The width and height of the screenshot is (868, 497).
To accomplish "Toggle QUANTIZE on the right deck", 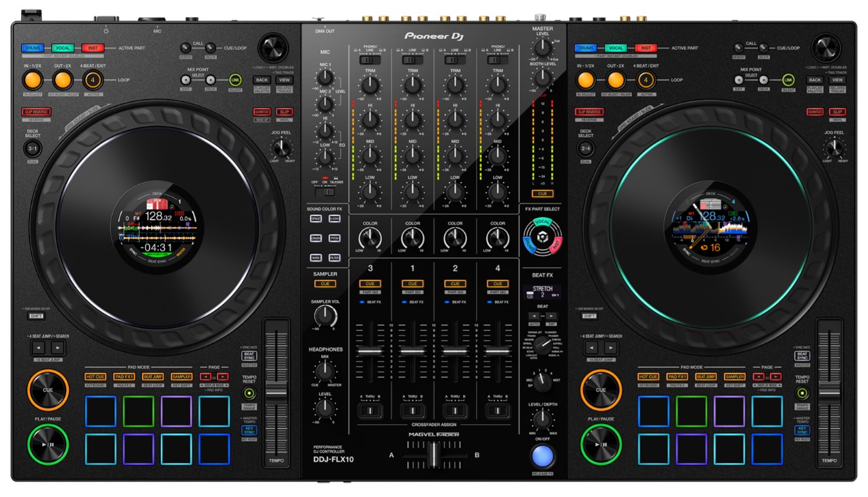I will coord(815,111).
